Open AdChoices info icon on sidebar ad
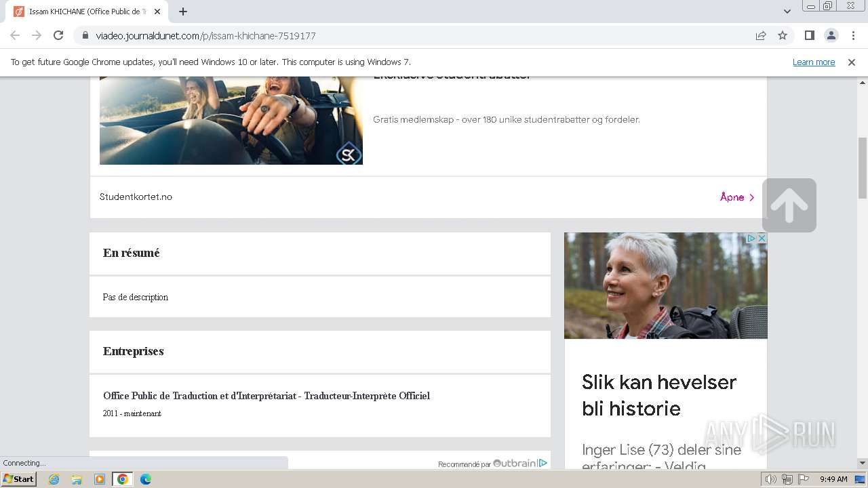This screenshot has width=868, height=488. tap(751, 239)
